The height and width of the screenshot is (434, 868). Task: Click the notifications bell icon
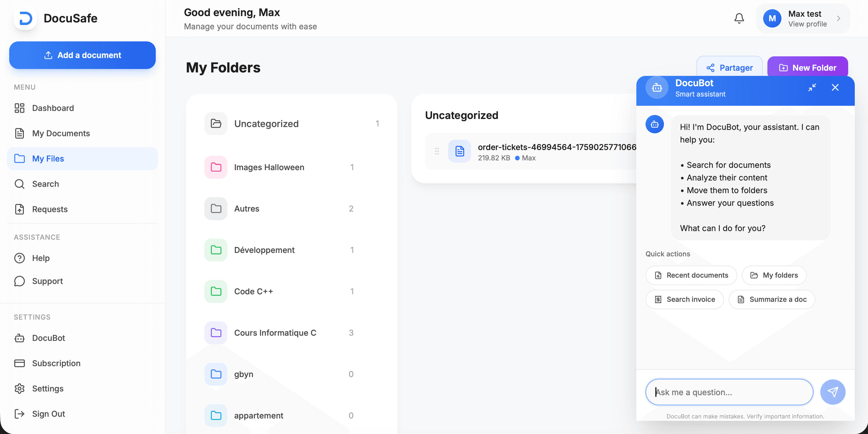point(739,18)
